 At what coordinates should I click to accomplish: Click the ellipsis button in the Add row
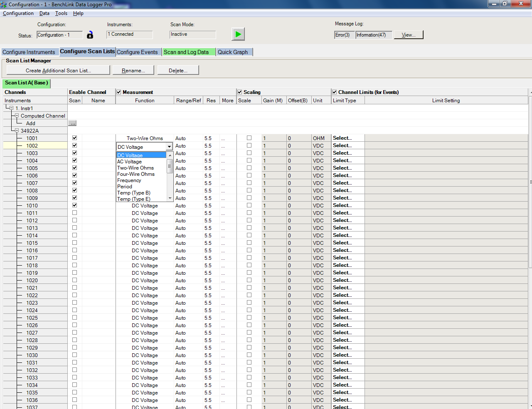click(72, 123)
